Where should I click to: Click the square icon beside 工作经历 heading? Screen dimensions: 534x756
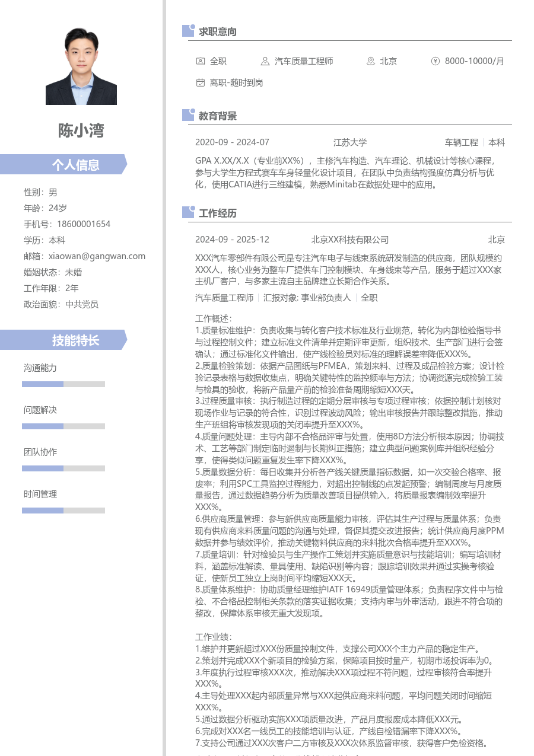pyautogui.click(x=189, y=212)
